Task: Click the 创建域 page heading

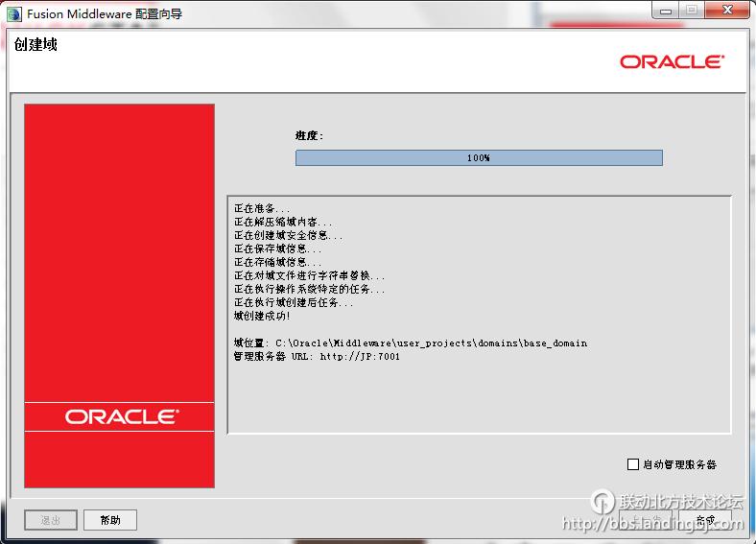Action: [35, 44]
